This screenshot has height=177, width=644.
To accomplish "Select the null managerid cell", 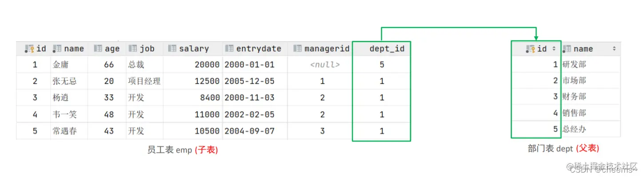I will [325, 65].
